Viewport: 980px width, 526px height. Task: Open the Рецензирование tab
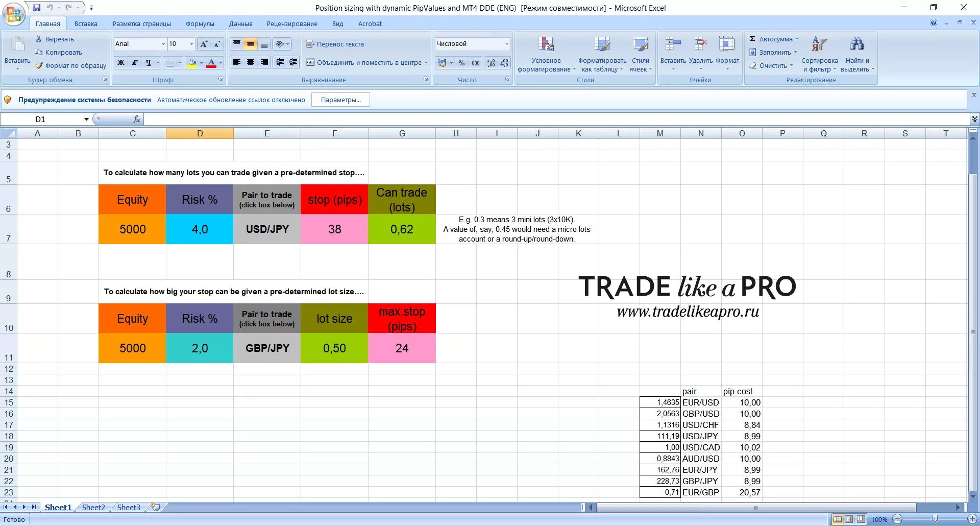click(x=292, y=23)
